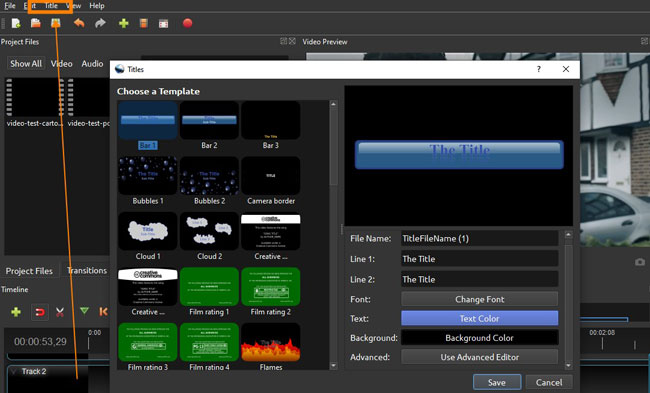Image resolution: width=650 pixels, height=393 pixels.
Task: Click the Redo arrow icon
Action: tap(100, 23)
